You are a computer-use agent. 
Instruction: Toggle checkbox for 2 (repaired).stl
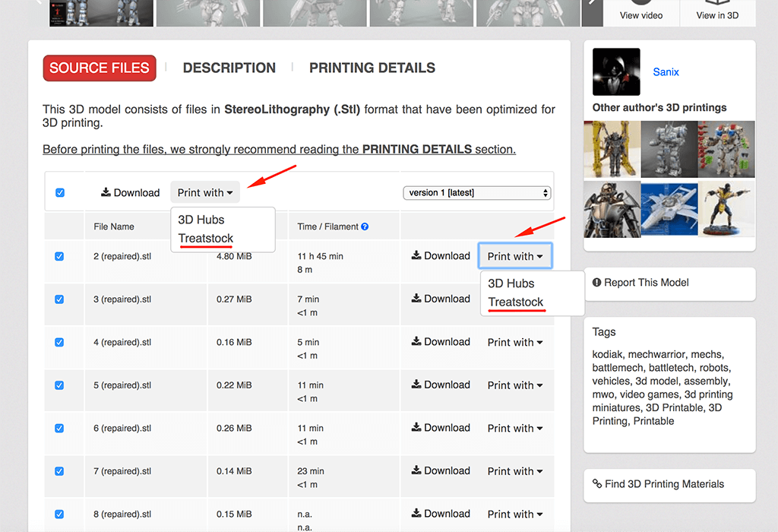point(59,257)
